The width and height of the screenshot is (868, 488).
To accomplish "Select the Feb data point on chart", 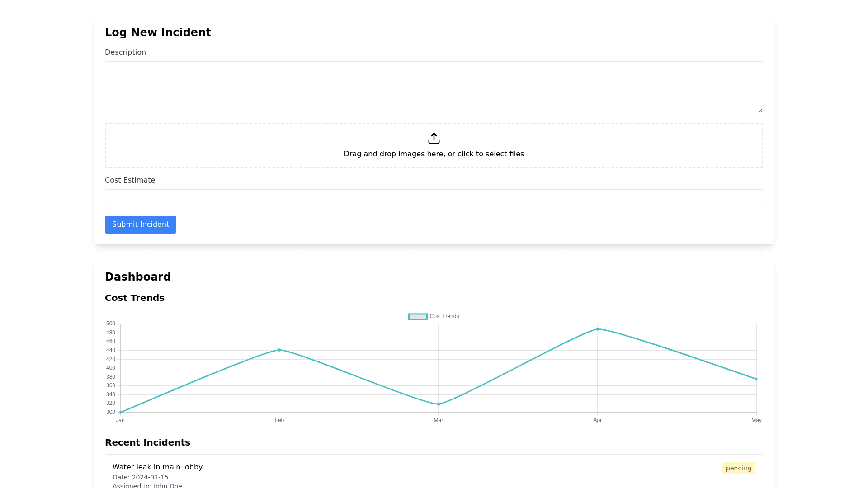I will (x=279, y=350).
